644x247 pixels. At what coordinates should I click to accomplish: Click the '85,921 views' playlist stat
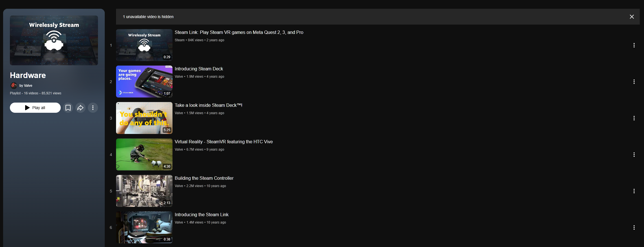[51, 93]
